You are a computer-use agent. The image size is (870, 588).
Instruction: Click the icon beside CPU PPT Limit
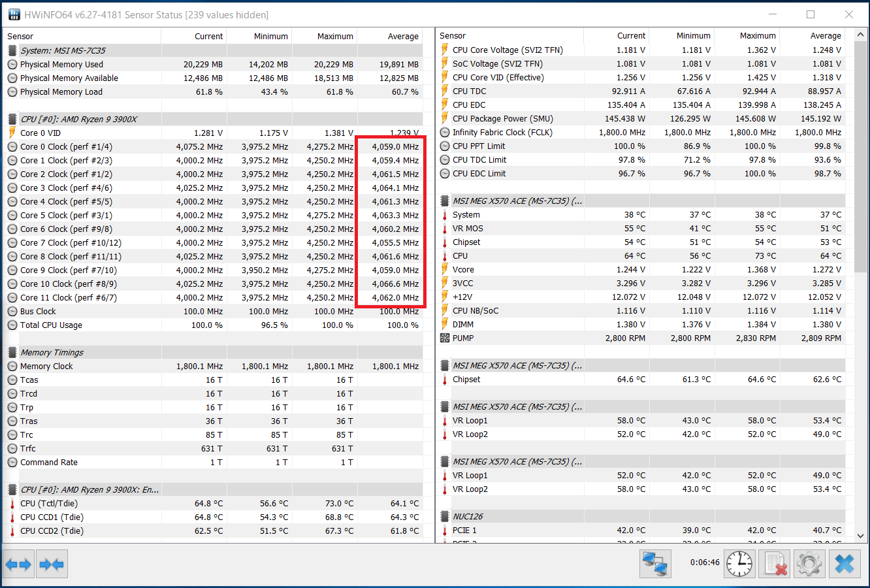[445, 146]
